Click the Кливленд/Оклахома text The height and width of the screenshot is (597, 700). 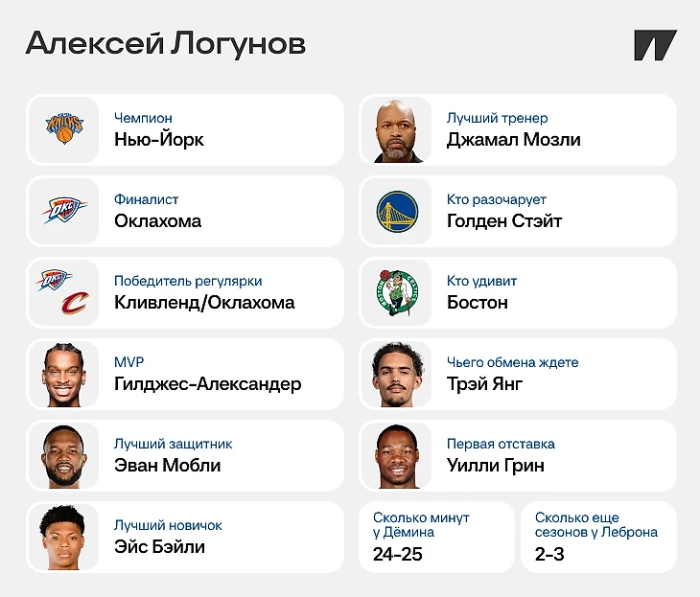[203, 303]
